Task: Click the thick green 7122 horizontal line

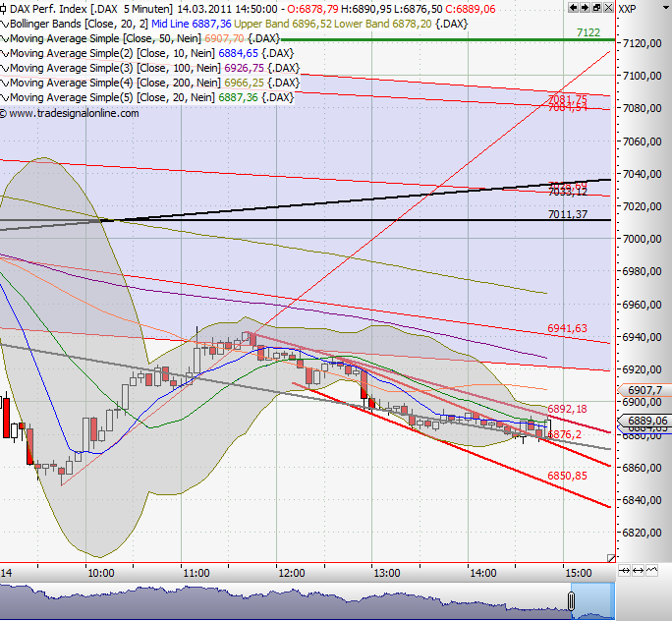Action: (448, 40)
